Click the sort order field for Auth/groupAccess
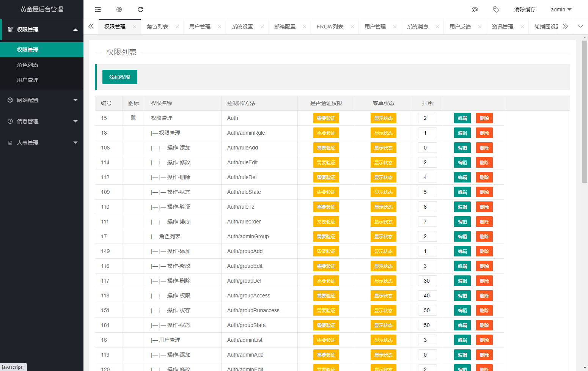The height and width of the screenshot is (371, 588). tap(427, 296)
